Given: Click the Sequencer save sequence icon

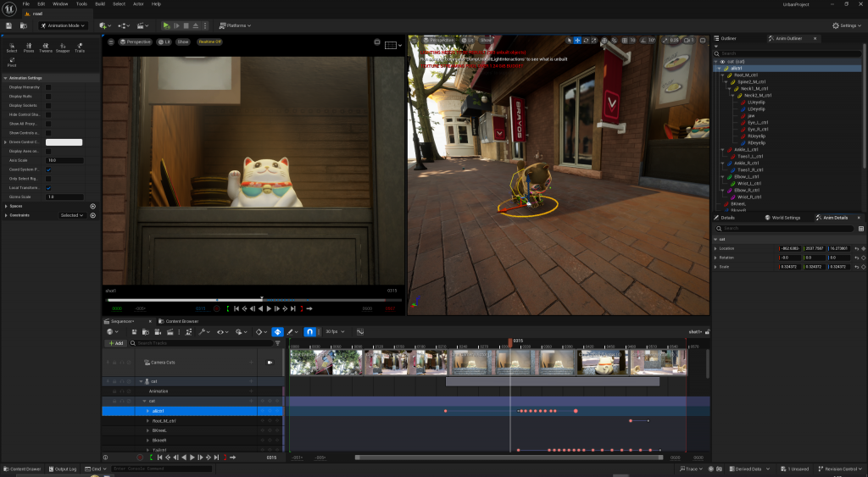Looking at the screenshot, I should (134, 332).
